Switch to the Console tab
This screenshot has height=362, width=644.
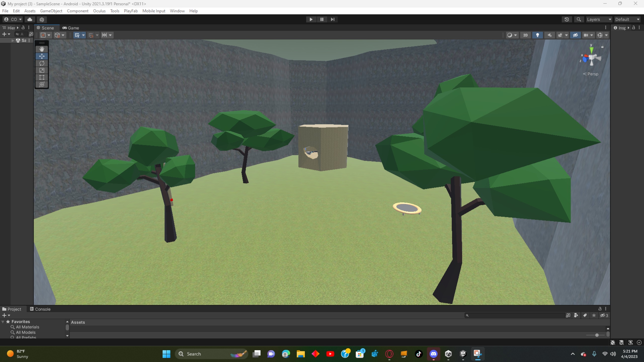click(40, 309)
